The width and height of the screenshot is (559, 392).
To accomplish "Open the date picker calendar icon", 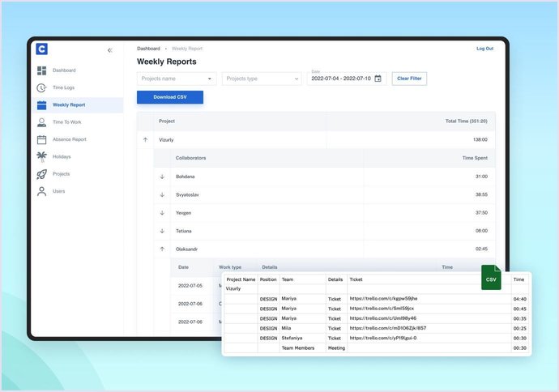I will 378,79.
